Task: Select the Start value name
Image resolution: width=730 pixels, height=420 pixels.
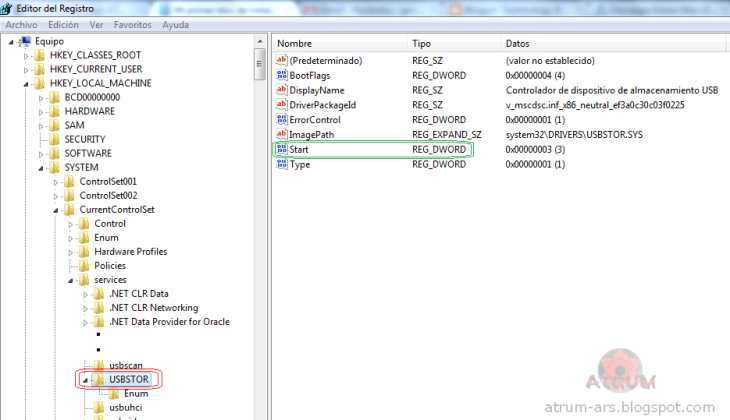Action: [x=299, y=149]
